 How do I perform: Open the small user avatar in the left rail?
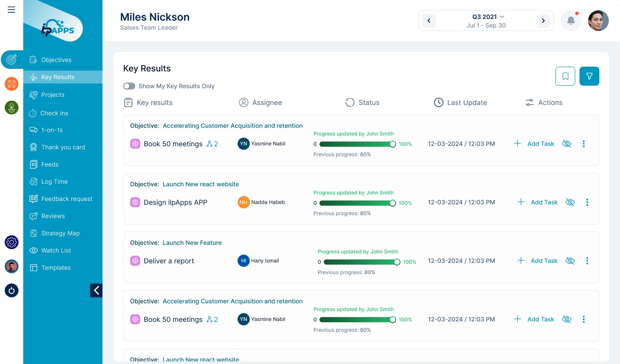click(x=12, y=266)
